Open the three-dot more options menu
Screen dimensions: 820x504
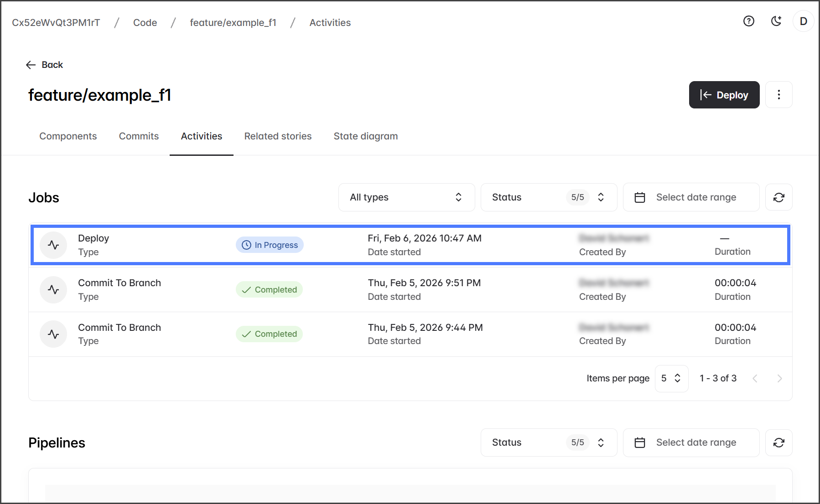point(778,95)
